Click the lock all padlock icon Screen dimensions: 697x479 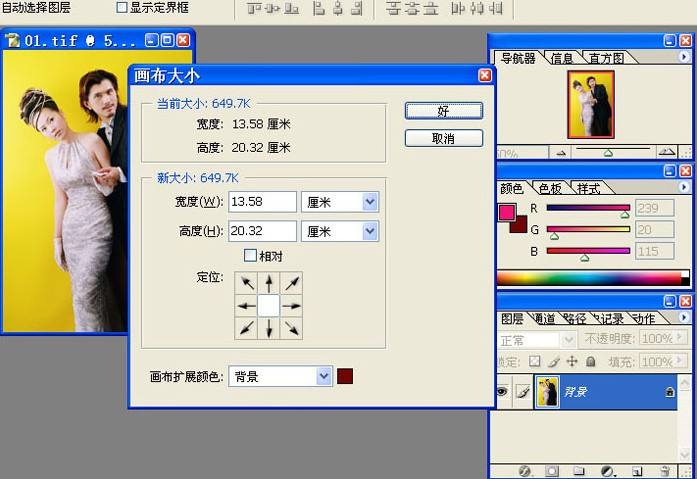[590, 362]
